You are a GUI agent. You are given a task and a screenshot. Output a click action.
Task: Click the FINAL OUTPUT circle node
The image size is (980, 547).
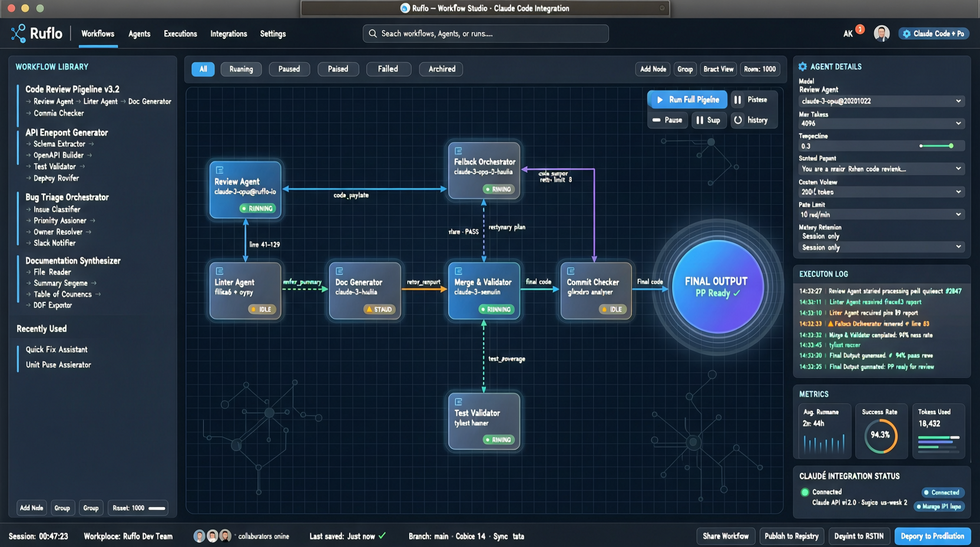(x=717, y=287)
